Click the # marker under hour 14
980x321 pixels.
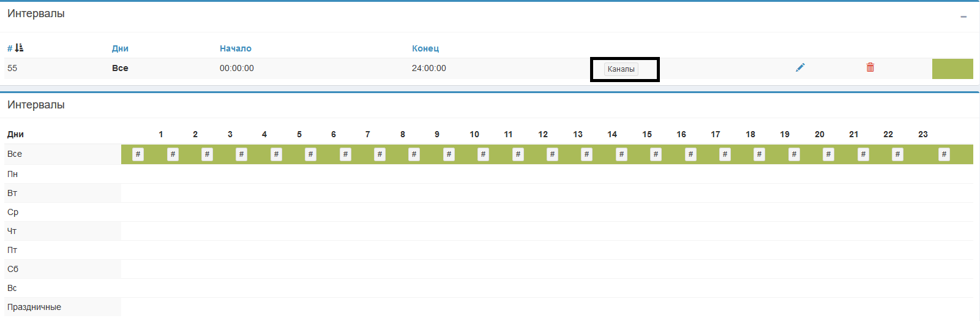[621, 154]
